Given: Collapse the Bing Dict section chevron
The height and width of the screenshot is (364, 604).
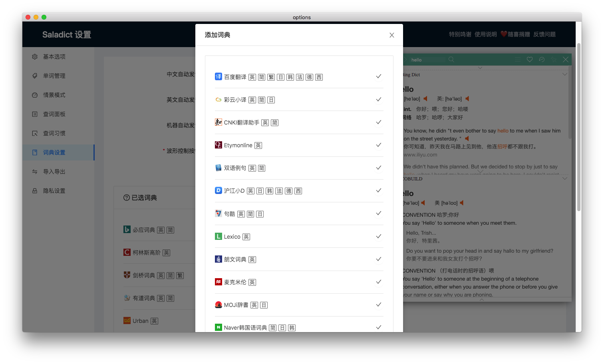Looking at the screenshot, I should [x=565, y=74].
